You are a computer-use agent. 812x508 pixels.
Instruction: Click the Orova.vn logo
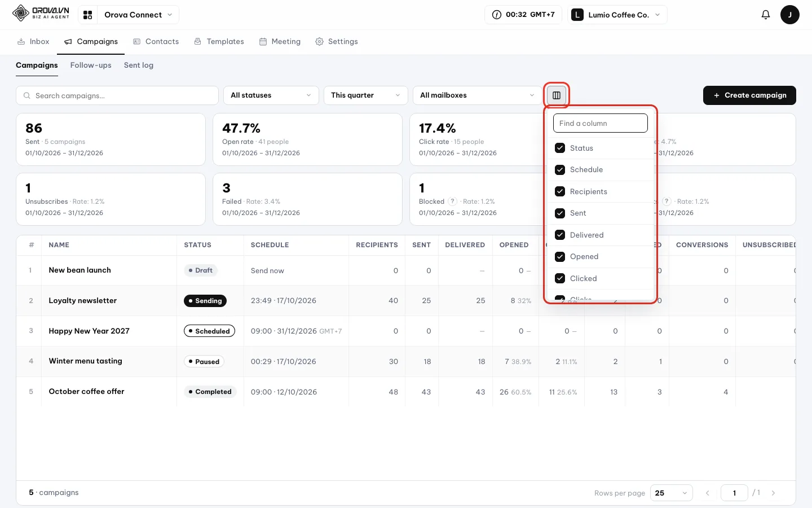tap(41, 13)
